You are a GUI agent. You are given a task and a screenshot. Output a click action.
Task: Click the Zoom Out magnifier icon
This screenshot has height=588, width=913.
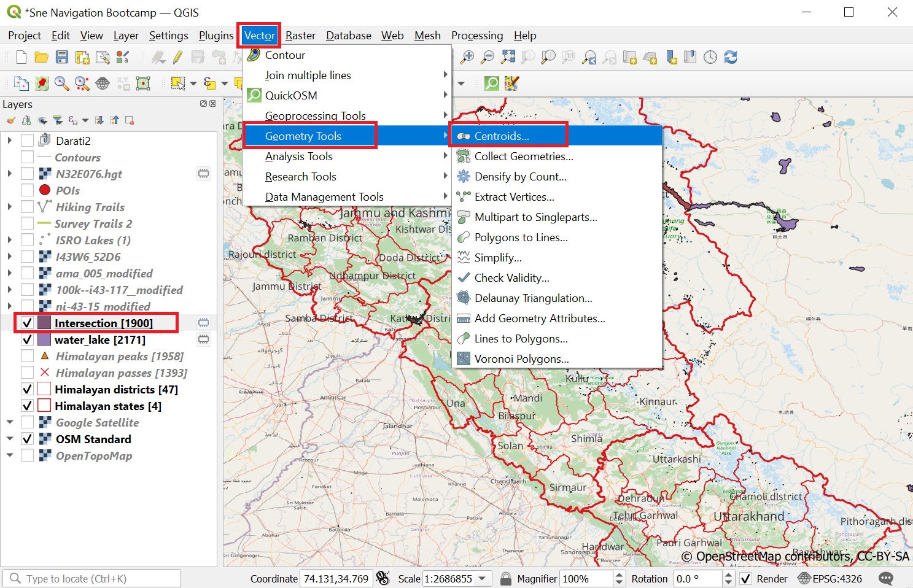click(488, 58)
